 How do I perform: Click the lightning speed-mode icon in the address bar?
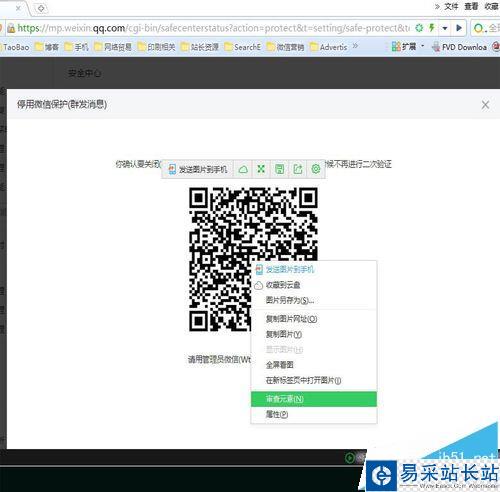[x=432, y=28]
